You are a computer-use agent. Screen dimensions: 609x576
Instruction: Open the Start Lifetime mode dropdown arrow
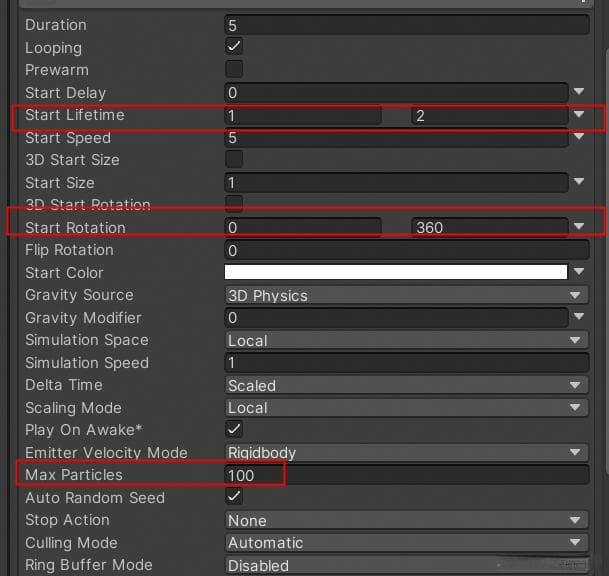pyautogui.click(x=579, y=114)
